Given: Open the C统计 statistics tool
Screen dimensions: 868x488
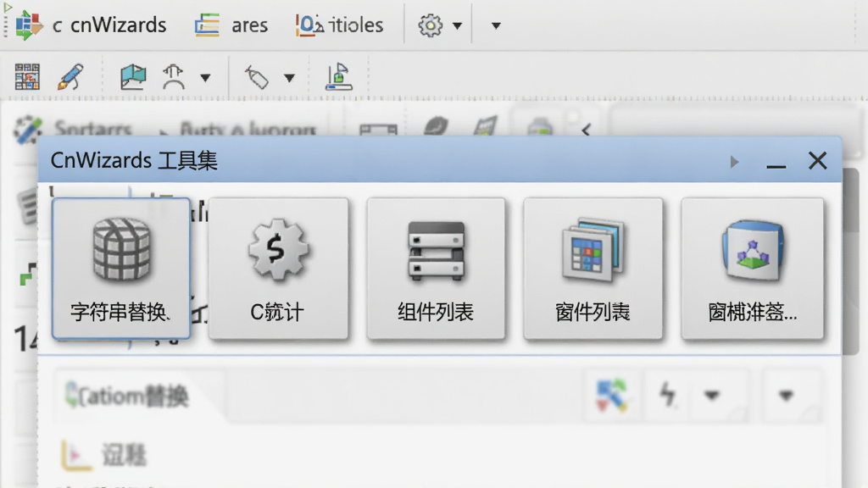Looking at the screenshot, I should click(278, 269).
